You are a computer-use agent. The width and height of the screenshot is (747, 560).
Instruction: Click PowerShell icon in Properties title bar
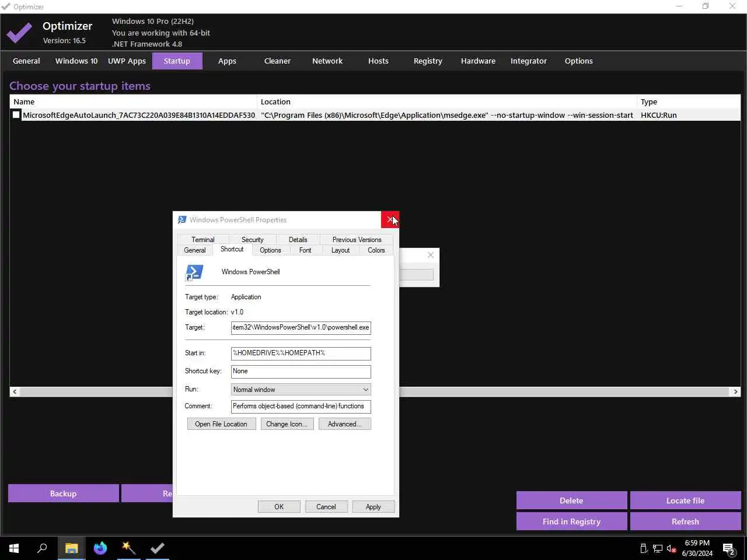click(182, 220)
